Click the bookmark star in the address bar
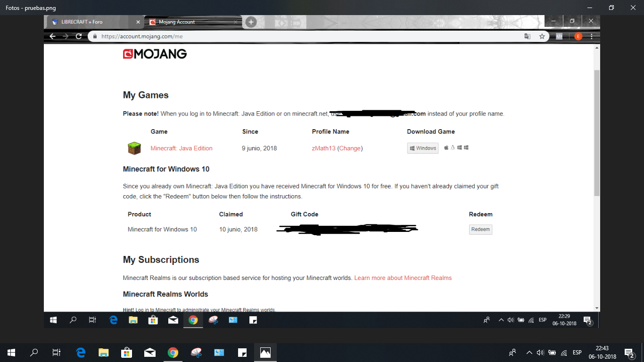The image size is (644, 362). [542, 36]
